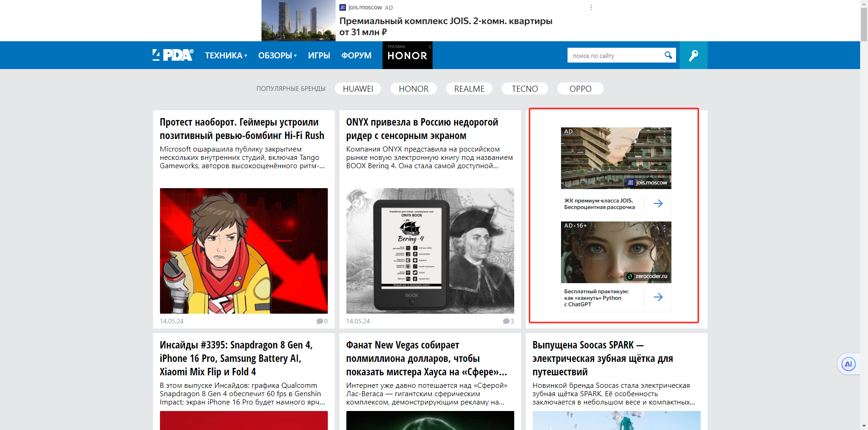Click arrow on zerocoder Python ad
This screenshot has height=430, width=868.
[x=658, y=297]
